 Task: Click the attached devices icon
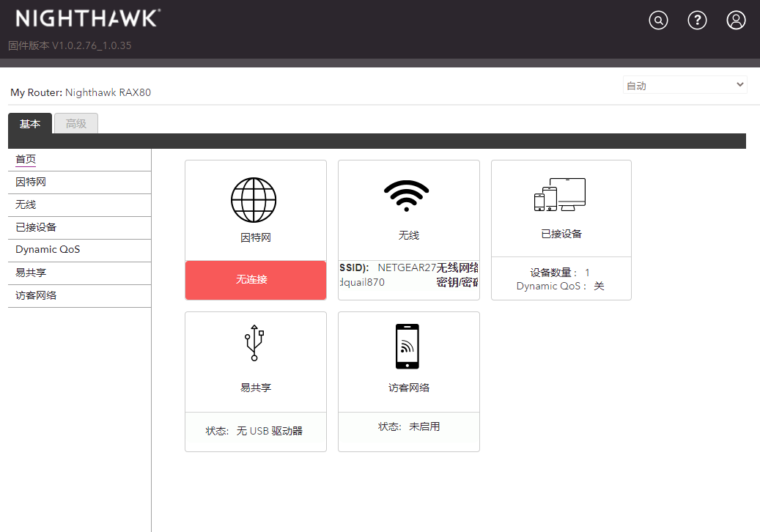click(x=560, y=194)
